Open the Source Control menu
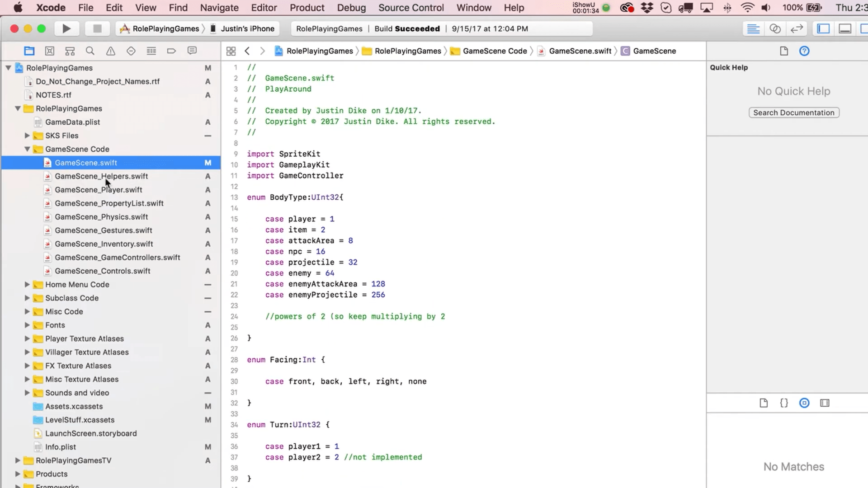This screenshot has width=868, height=488. (411, 8)
